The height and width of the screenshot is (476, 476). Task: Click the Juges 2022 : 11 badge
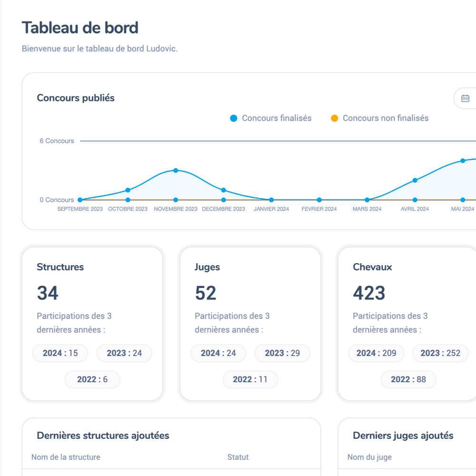(250, 379)
